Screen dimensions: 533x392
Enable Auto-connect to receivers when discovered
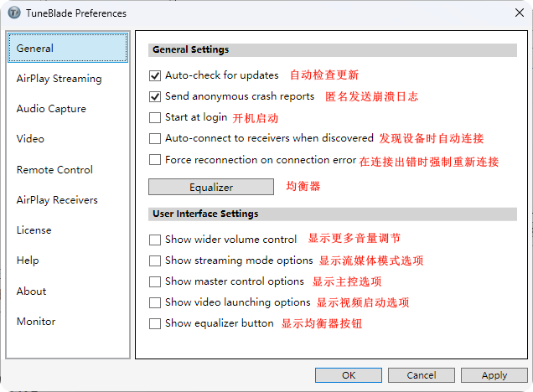(155, 138)
